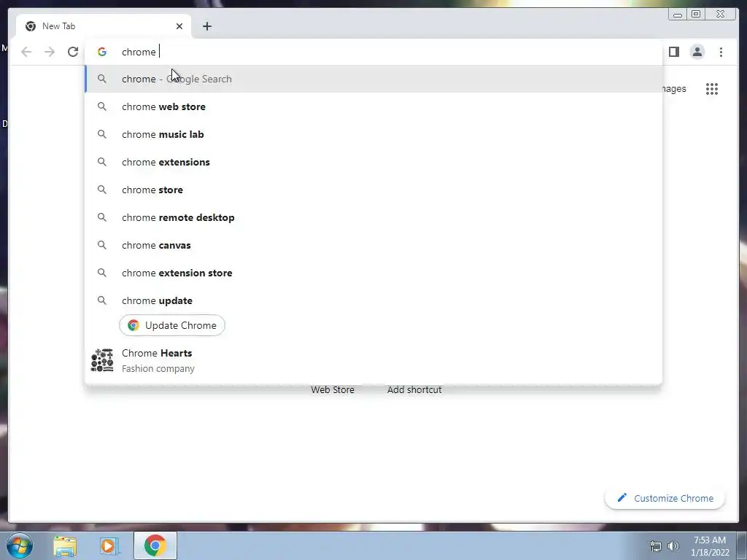The height and width of the screenshot is (560, 747).
Task: Click the search icon beside chrome web store
Action: point(102,106)
